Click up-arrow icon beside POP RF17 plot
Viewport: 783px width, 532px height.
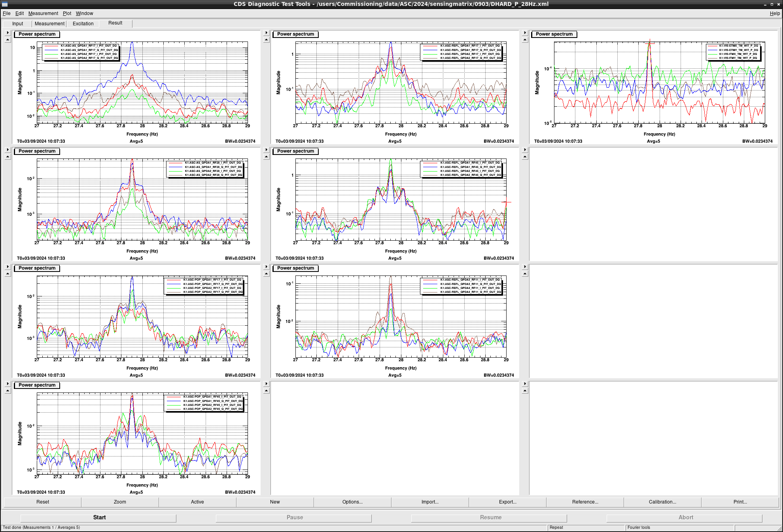coord(8,274)
